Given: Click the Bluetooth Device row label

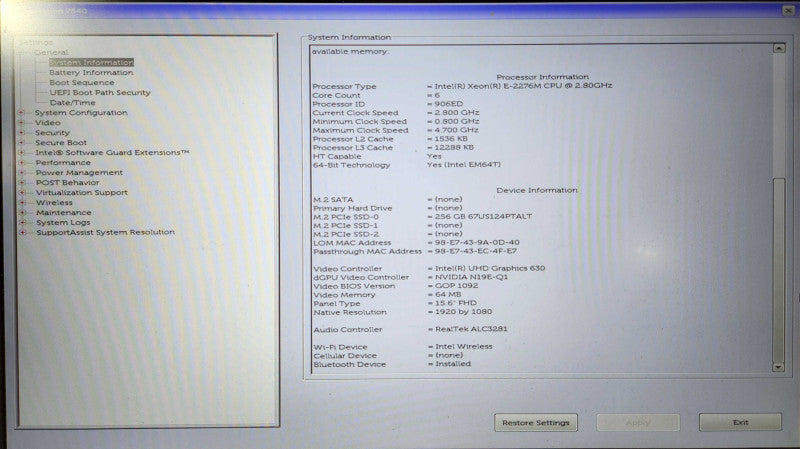Looking at the screenshot, I should tap(349, 364).
